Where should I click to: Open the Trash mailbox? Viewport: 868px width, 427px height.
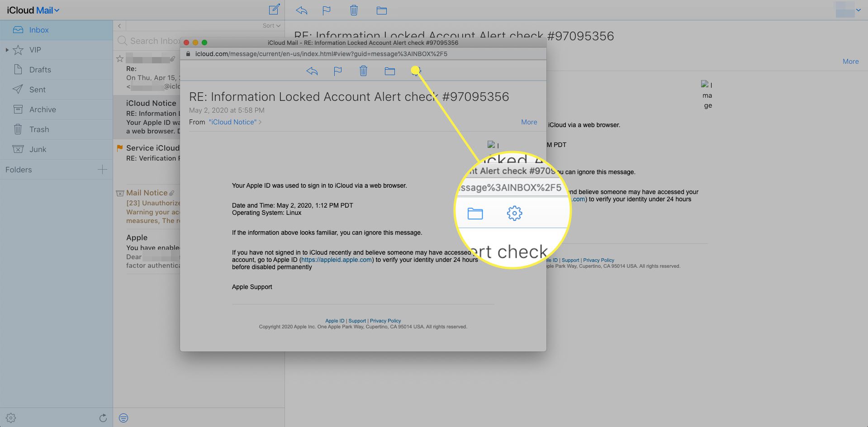pos(56,129)
